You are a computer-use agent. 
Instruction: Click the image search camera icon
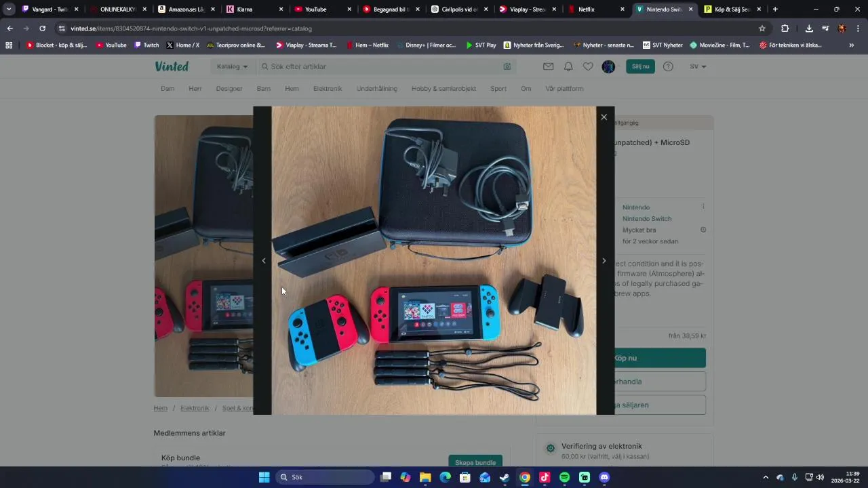507,66
